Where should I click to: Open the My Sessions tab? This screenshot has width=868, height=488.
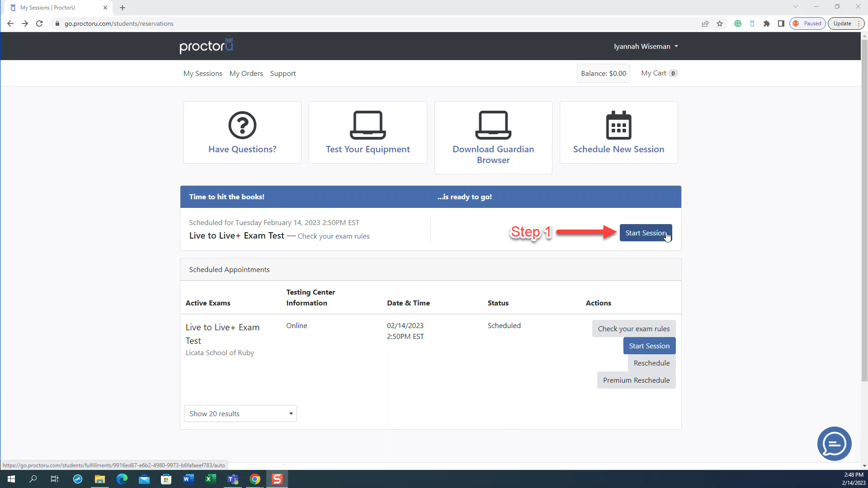[203, 73]
